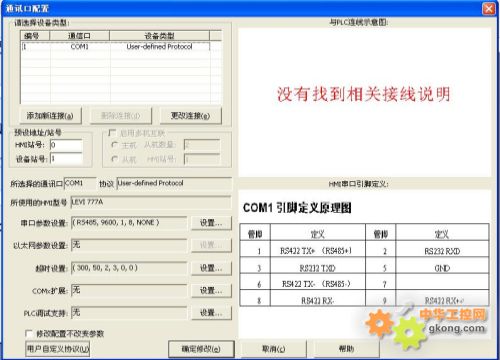Select the 从机 radio button
The width and height of the screenshot is (500, 360).
[114, 159]
